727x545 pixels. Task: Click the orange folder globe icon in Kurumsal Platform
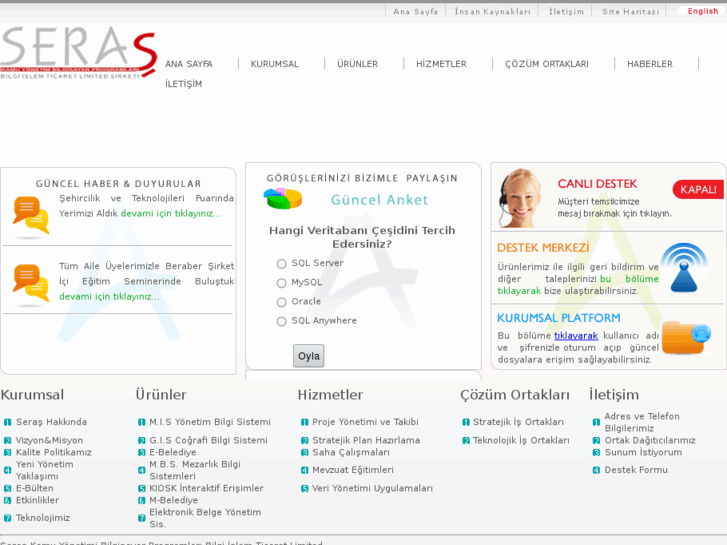point(686,337)
